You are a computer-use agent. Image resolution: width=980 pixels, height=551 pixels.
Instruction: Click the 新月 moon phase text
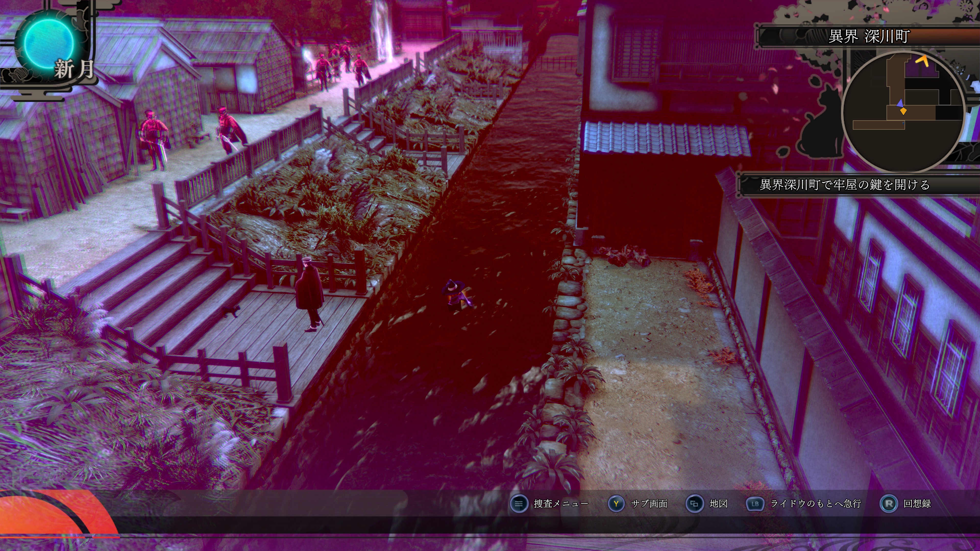[x=74, y=70]
